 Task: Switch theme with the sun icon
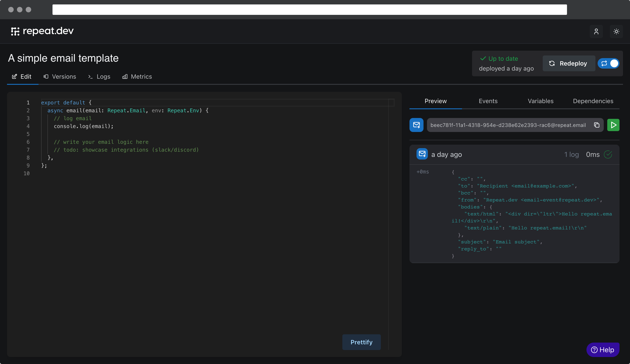coord(616,31)
